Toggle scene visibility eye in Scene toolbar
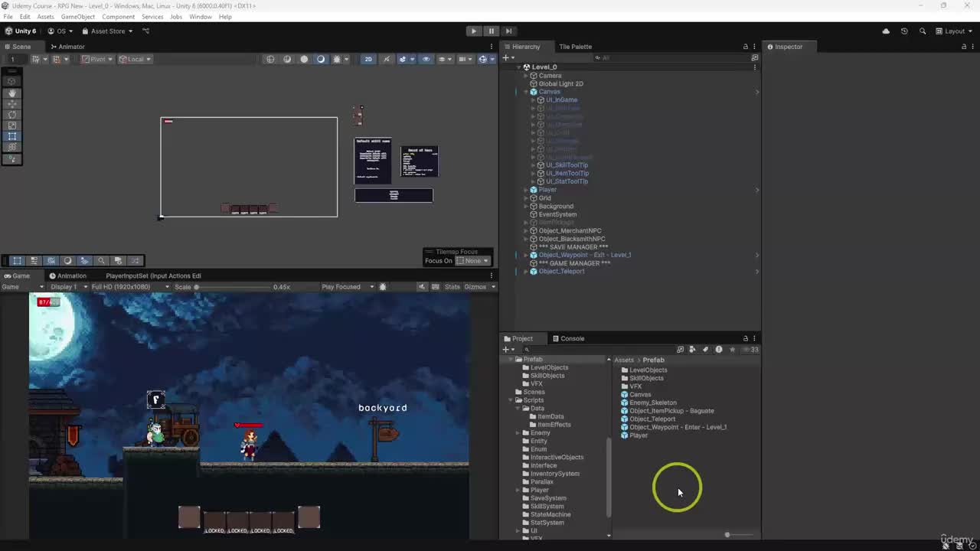Screen dimensions: 980x551 point(426,59)
